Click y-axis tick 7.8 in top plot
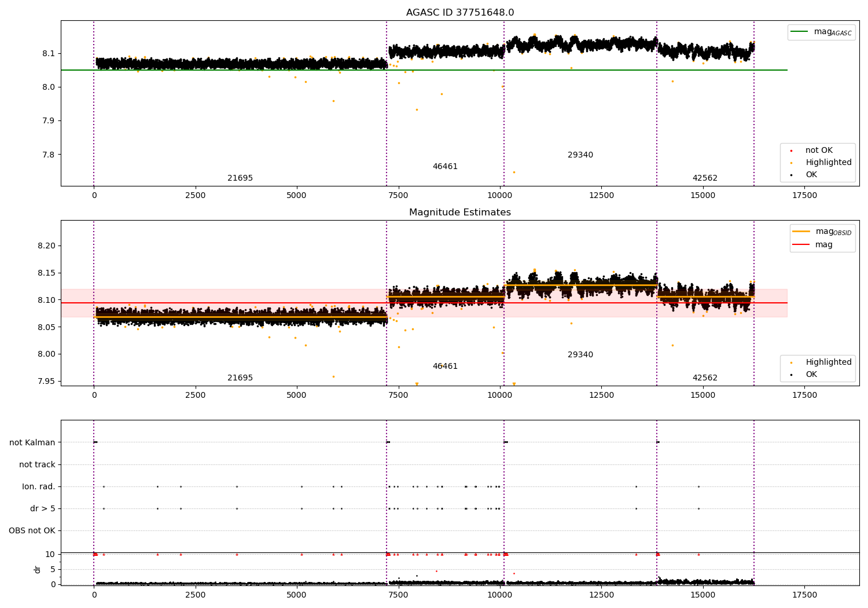Image resolution: width=868 pixels, height=608 pixels. coord(47,155)
